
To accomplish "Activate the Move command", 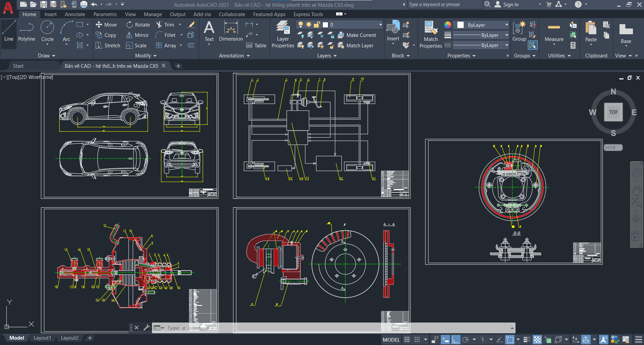I will click(106, 24).
